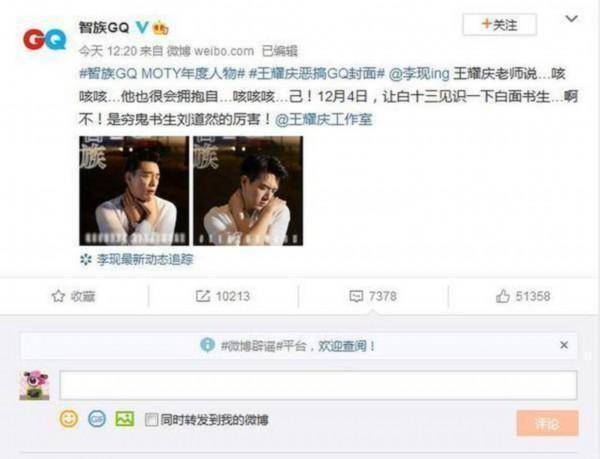Like the post with thumbs-up icon

click(x=503, y=296)
